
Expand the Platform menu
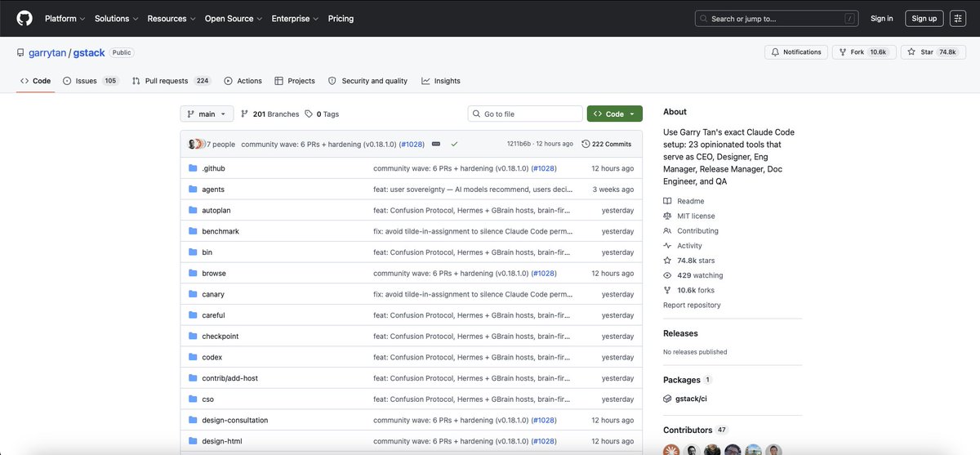tap(65, 18)
